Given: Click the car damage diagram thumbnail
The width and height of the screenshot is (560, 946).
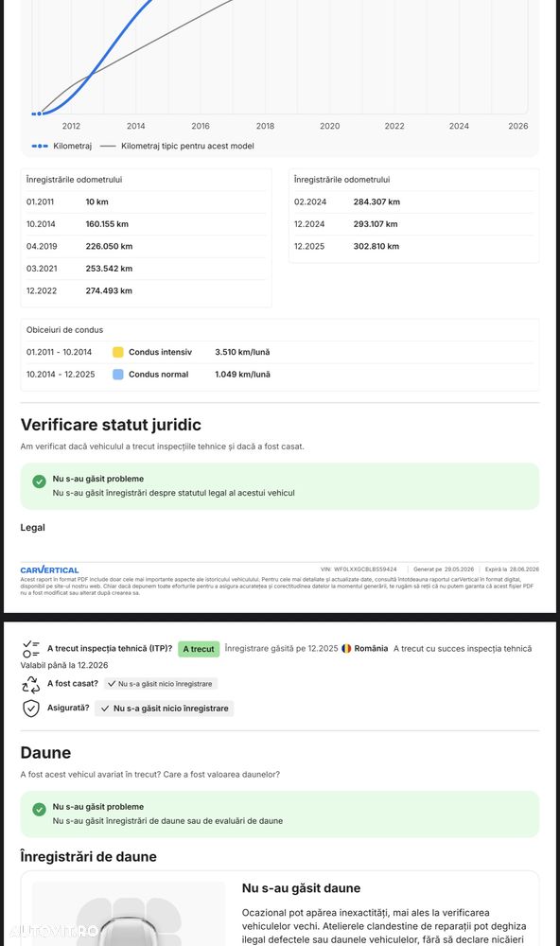Looking at the screenshot, I should point(130,914).
